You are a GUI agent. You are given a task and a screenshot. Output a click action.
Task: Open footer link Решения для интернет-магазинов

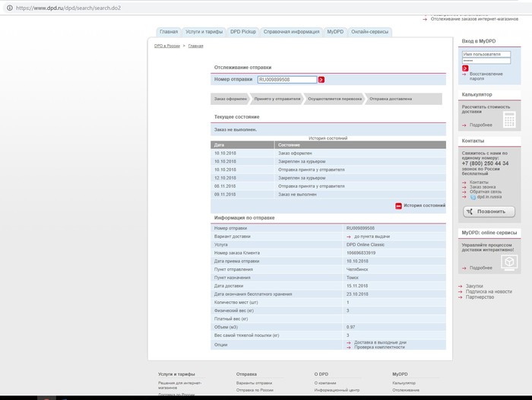pos(180,385)
